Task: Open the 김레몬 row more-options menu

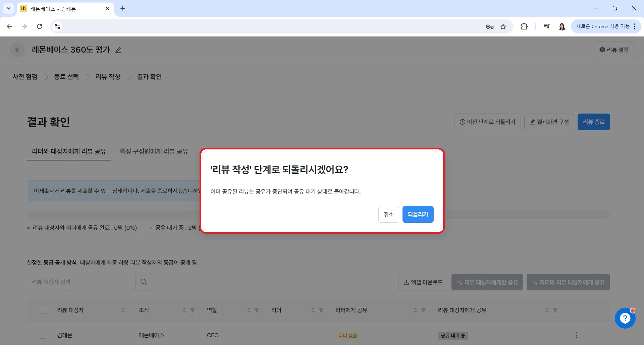Action: (x=576, y=335)
